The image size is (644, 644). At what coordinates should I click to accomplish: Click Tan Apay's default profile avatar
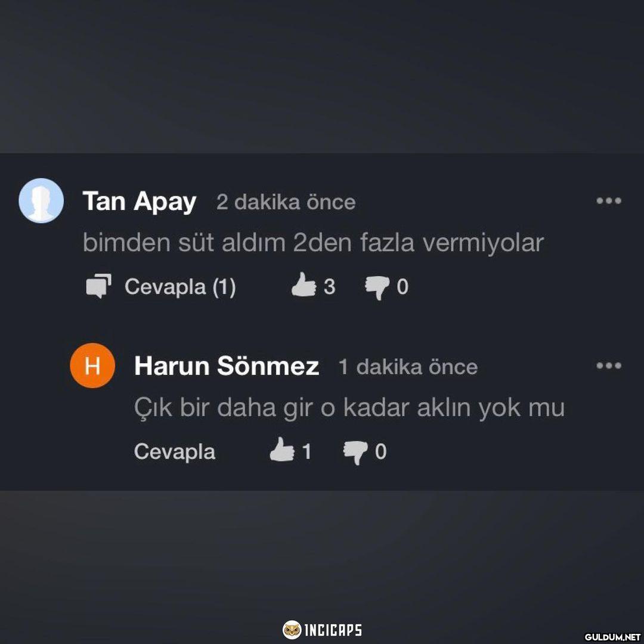pos(41,200)
